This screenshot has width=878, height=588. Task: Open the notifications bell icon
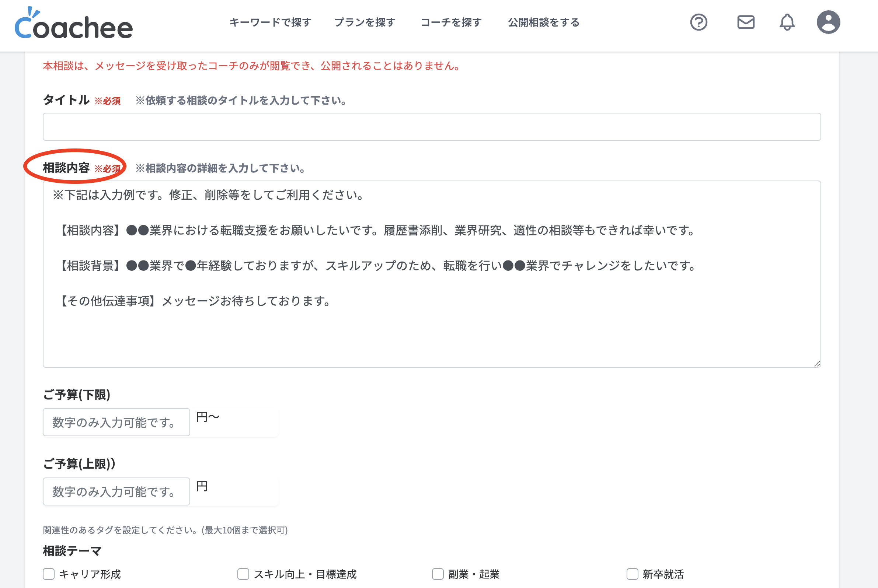[787, 22]
